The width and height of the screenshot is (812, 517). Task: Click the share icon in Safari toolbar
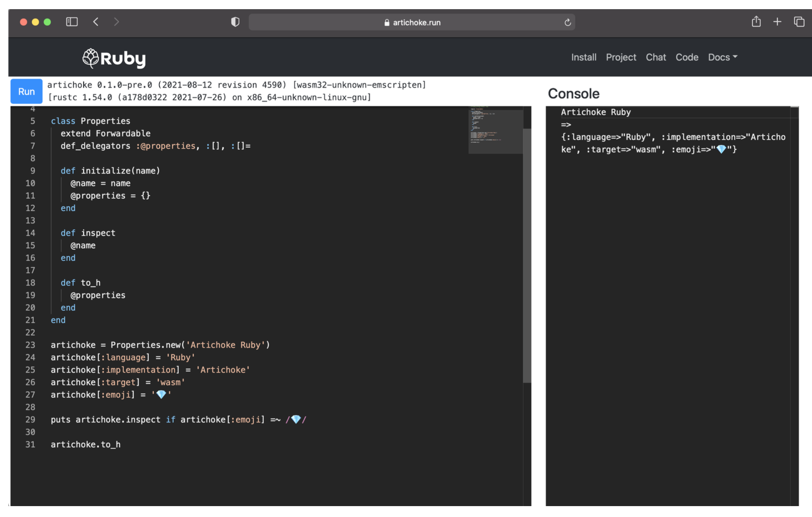click(756, 21)
